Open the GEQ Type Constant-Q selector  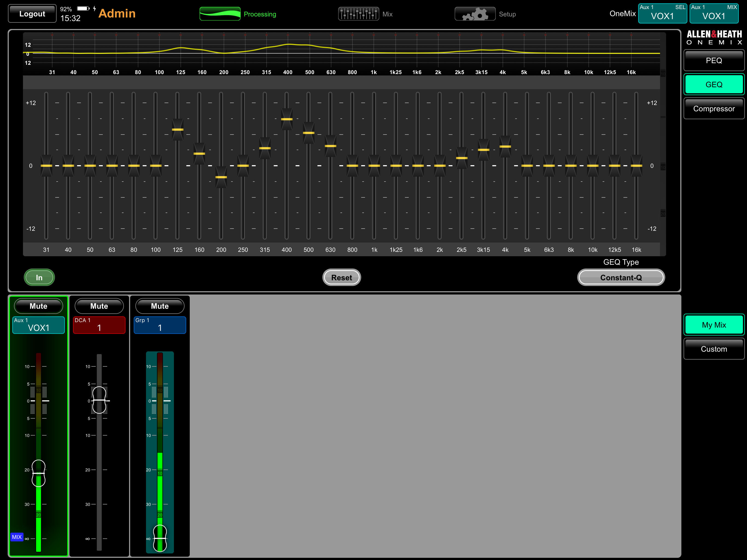621,277
